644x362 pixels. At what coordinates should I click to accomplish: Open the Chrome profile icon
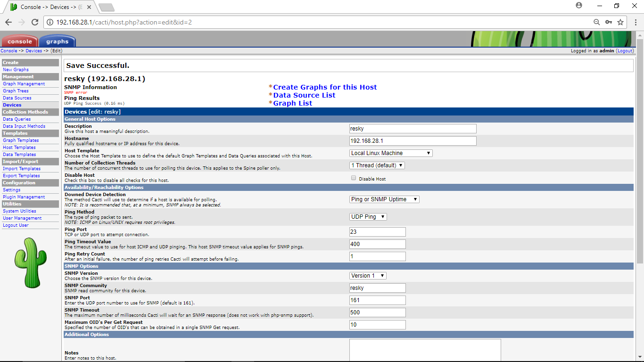tap(579, 6)
